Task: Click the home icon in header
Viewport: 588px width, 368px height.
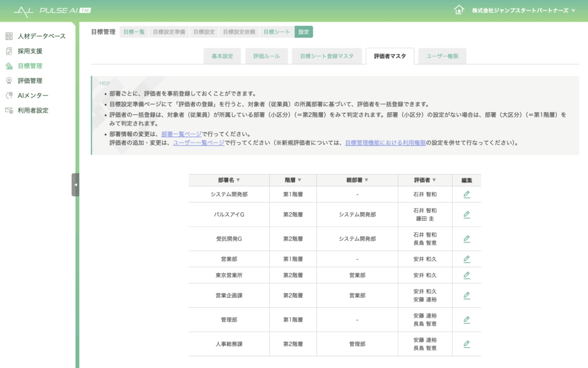Action: 458,10
